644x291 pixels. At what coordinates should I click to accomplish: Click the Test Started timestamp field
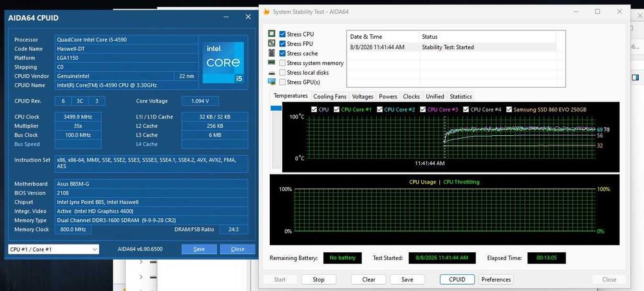tap(442, 258)
